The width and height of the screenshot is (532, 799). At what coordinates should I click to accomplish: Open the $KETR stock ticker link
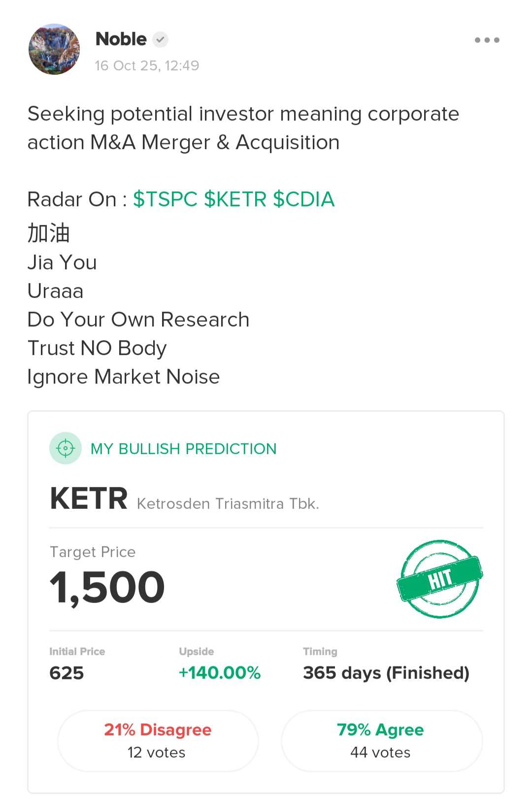(235, 200)
